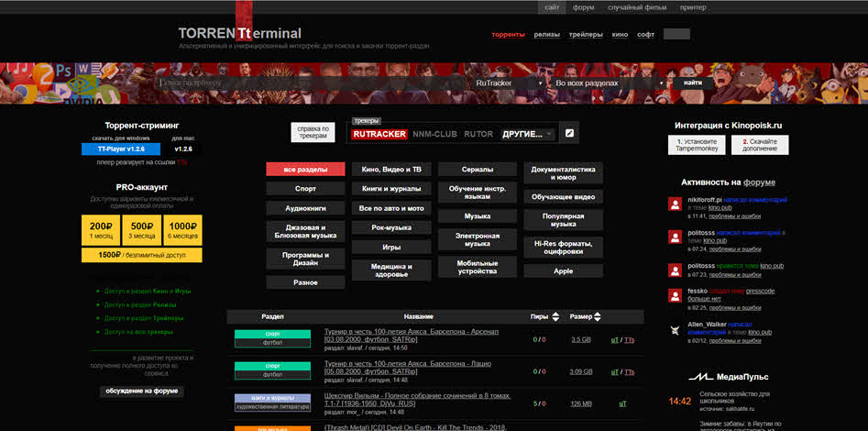
Task: Choose 1000₽ 6 месяцев plan
Action: [x=182, y=230]
